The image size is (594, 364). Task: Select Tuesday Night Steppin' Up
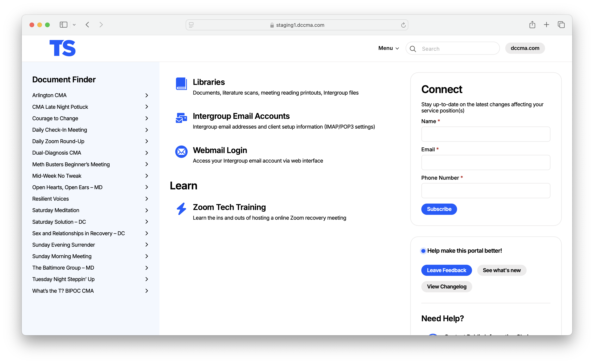(x=90, y=279)
